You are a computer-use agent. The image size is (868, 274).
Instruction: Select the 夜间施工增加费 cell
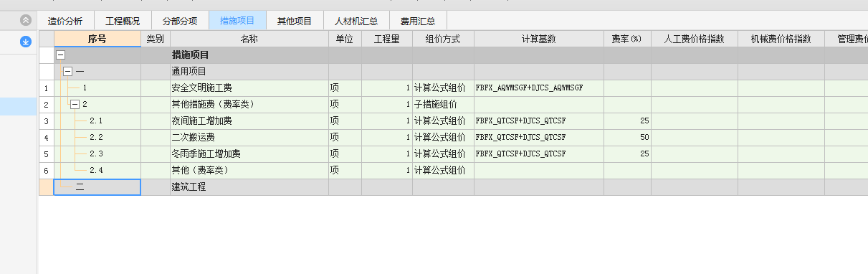249,121
